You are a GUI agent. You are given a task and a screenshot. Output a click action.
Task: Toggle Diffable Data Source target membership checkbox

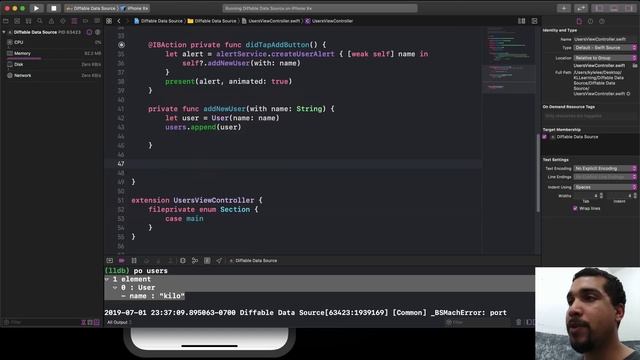(x=544, y=137)
